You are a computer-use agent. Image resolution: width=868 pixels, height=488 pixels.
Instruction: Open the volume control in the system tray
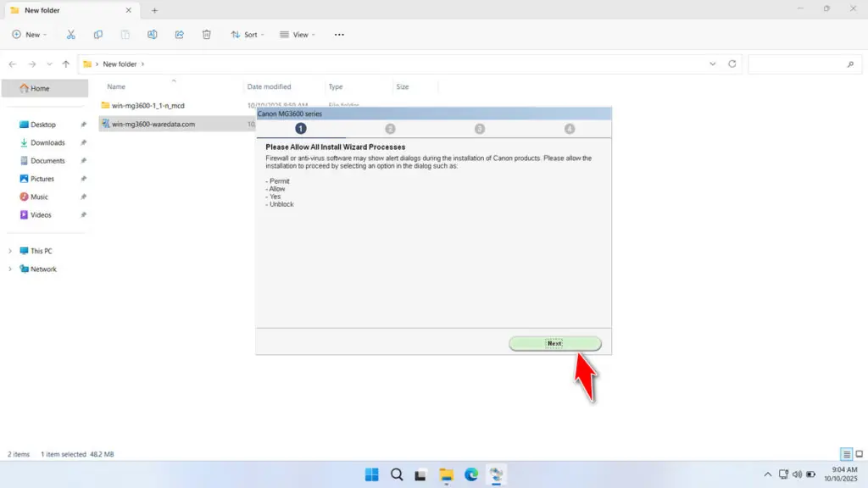pos(797,474)
